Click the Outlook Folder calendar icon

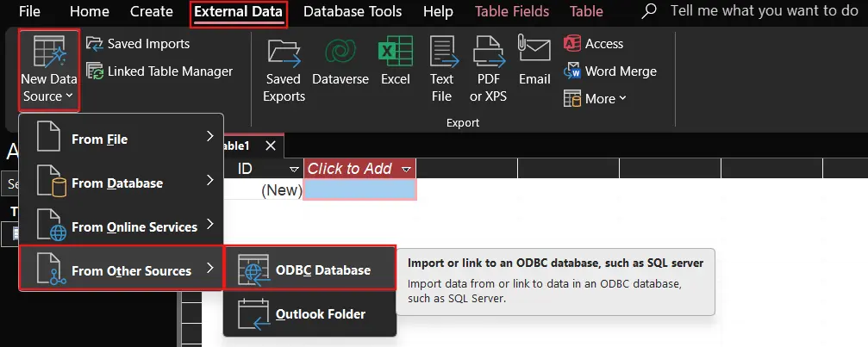point(253,313)
